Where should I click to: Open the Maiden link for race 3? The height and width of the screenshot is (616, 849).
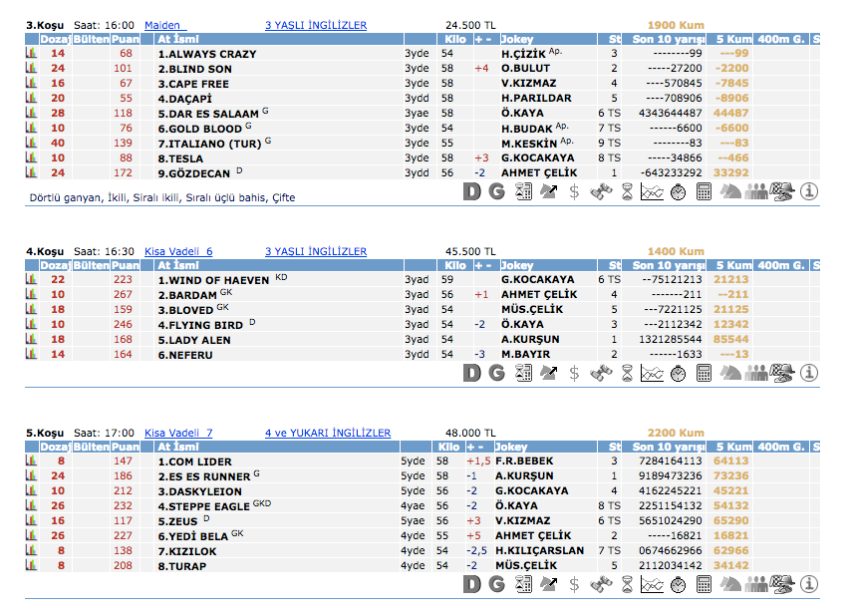(x=165, y=25)
